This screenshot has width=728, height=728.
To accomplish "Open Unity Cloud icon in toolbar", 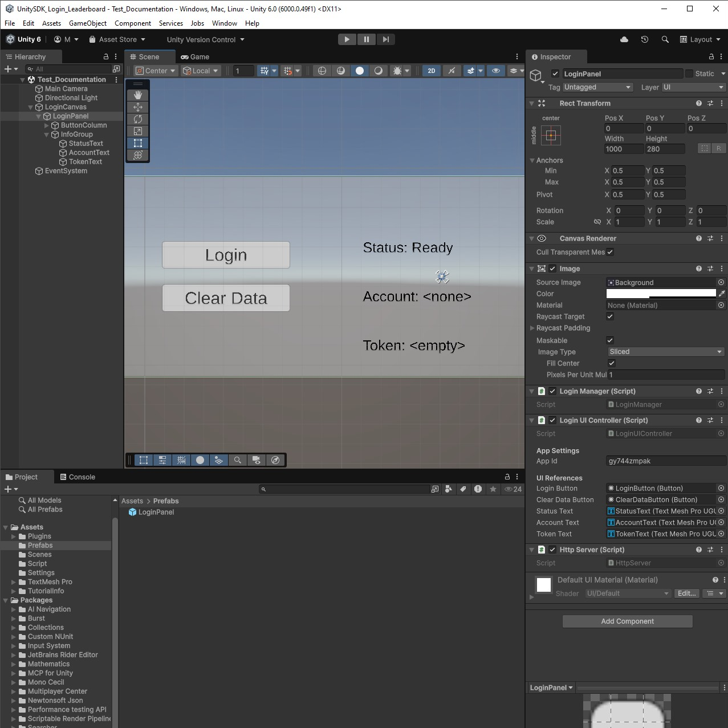I will tap(624, 39).
